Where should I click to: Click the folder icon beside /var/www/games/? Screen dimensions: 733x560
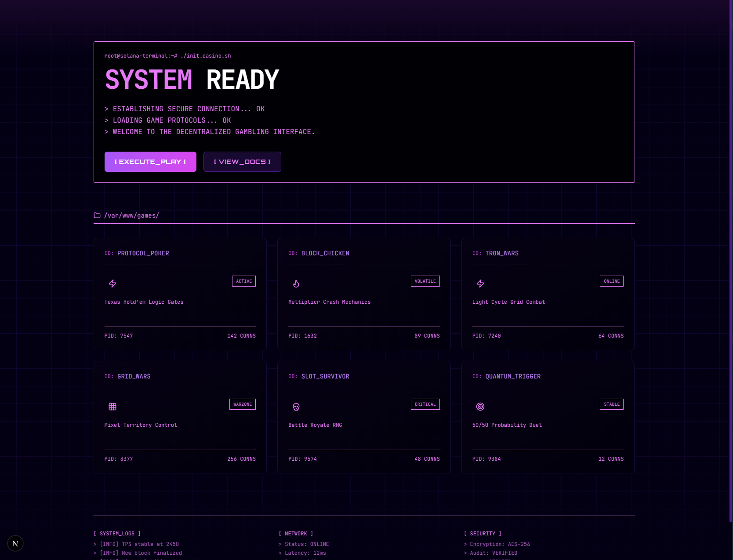click(97, 215)
